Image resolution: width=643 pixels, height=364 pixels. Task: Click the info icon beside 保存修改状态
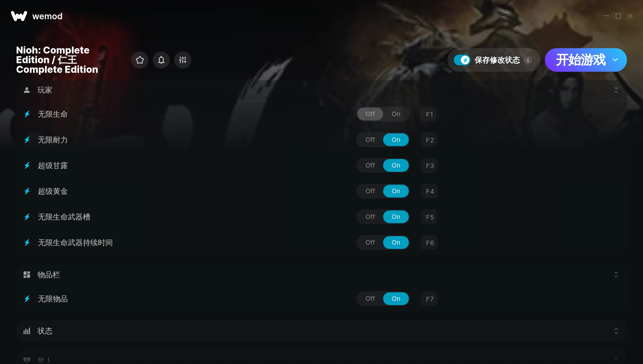(528, 60)
